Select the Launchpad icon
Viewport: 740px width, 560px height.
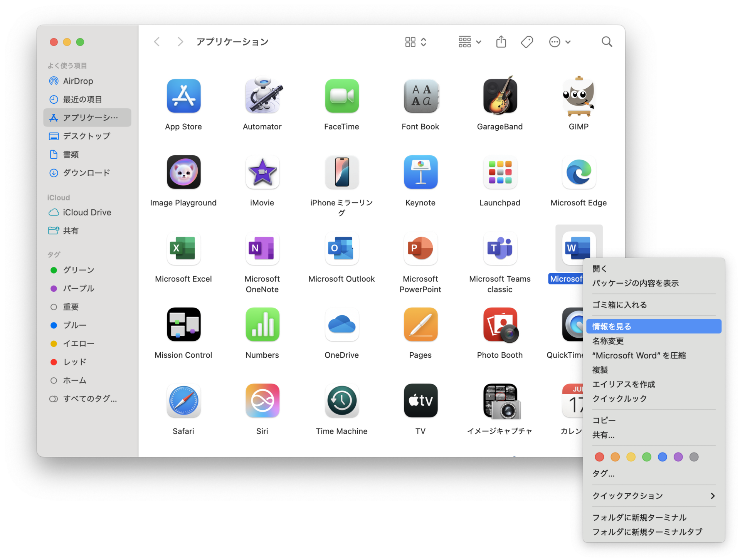pos(500,172)
